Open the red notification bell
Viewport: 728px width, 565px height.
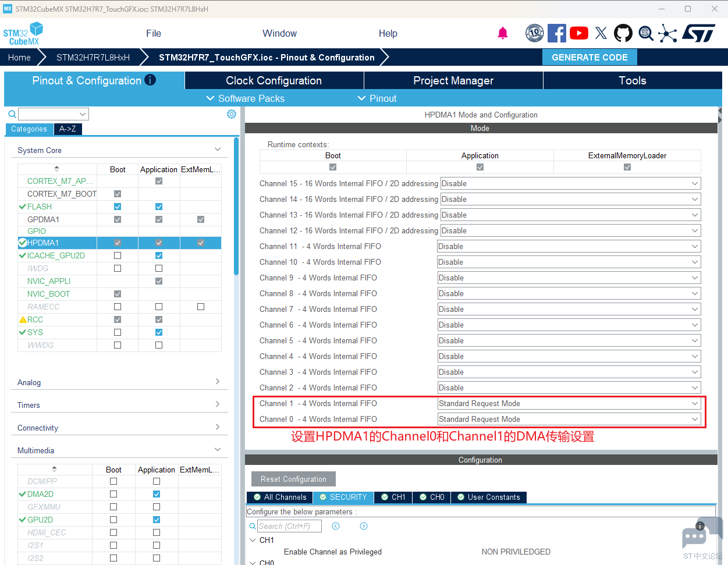tap(503, 33)
